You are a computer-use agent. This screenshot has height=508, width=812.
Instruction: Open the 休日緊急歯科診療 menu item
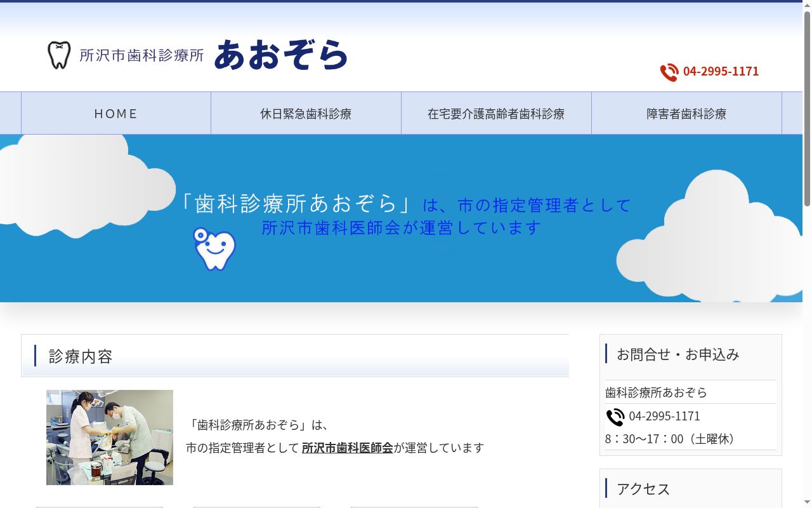point(306,113)
